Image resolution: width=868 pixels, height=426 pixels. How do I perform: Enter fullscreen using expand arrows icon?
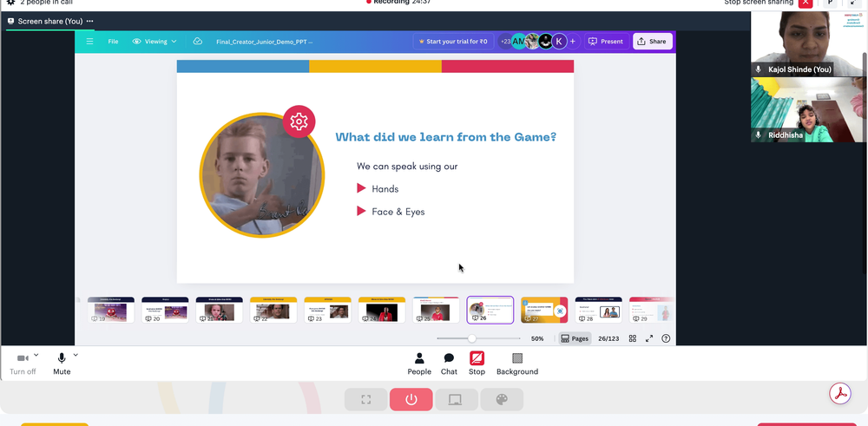pyautogui.click(x=649, y=338)
